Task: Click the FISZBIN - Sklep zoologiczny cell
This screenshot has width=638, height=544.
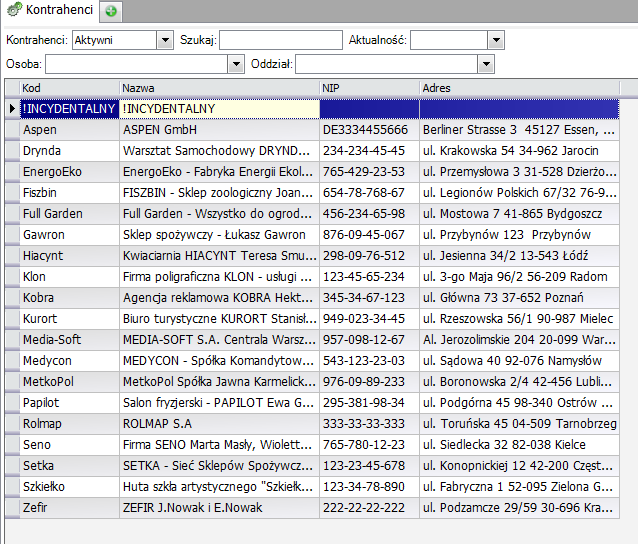Action: pos(219,193)
